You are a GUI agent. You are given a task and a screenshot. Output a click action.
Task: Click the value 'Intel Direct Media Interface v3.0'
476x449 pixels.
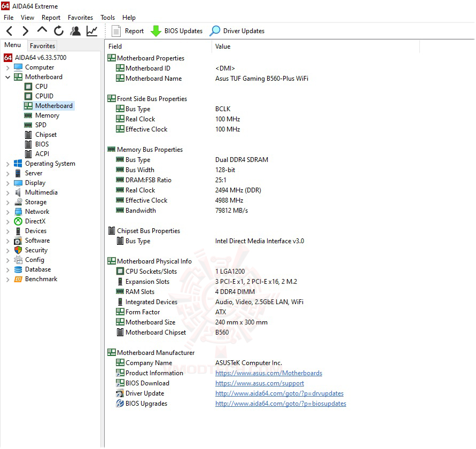tap(260, 241)
